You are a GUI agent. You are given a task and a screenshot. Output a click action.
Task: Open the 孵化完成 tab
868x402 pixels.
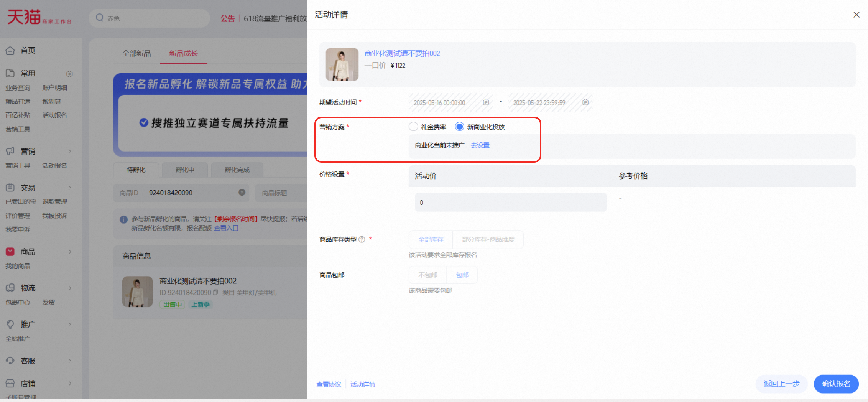pos(237,170)
